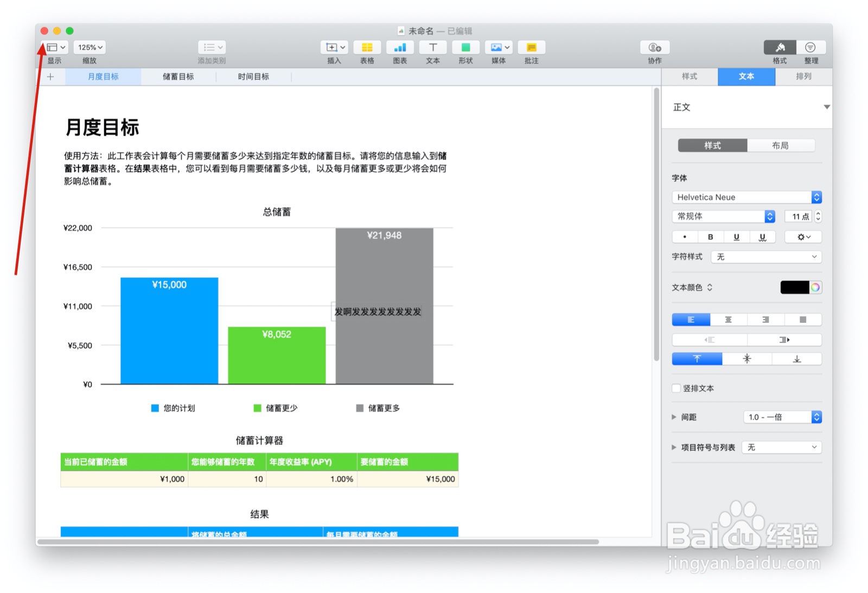Open the 字符样式 character style dropdown

(765, 257)
